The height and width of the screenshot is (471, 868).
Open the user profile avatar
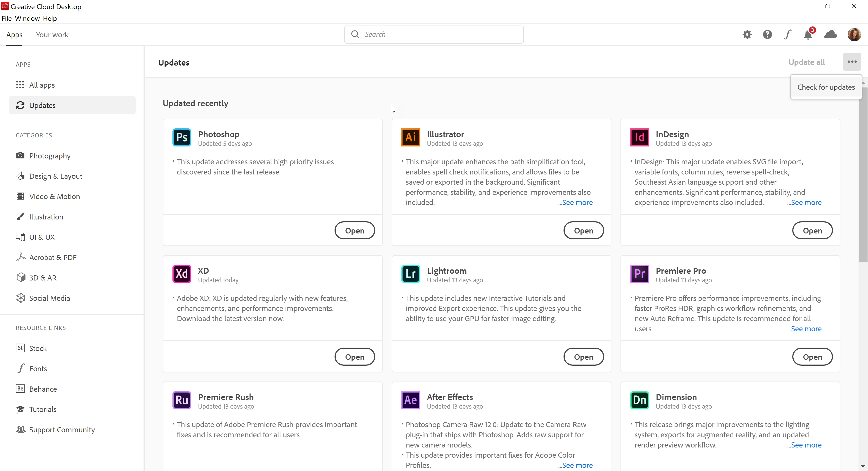[854, 34]
